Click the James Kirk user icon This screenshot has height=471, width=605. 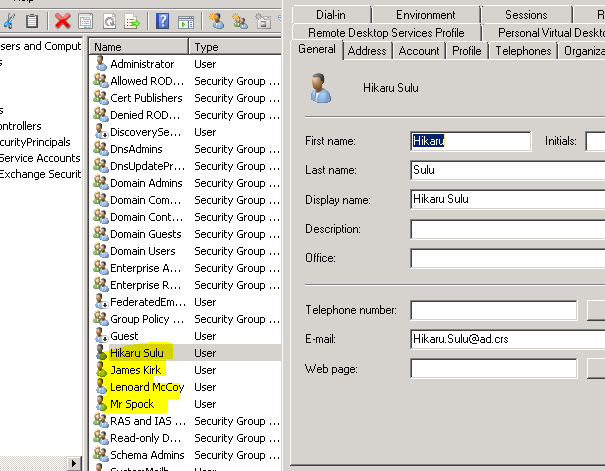click(x=101, y=370)
